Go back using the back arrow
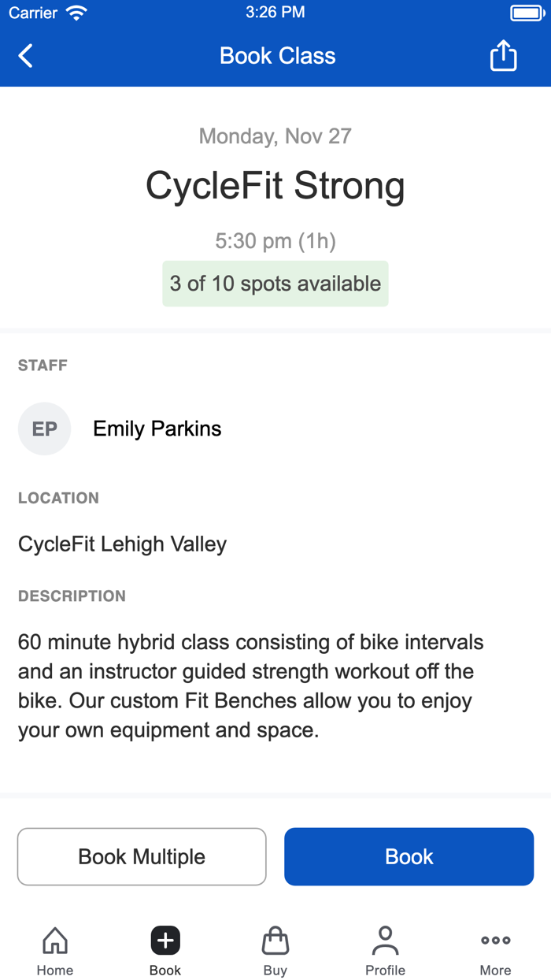The image size is (551, 980). tap(24, 55)
